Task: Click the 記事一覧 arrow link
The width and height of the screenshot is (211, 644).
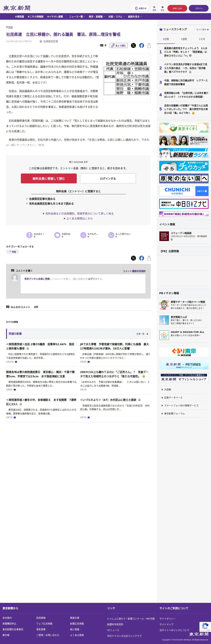Action: tap(142, 334)
